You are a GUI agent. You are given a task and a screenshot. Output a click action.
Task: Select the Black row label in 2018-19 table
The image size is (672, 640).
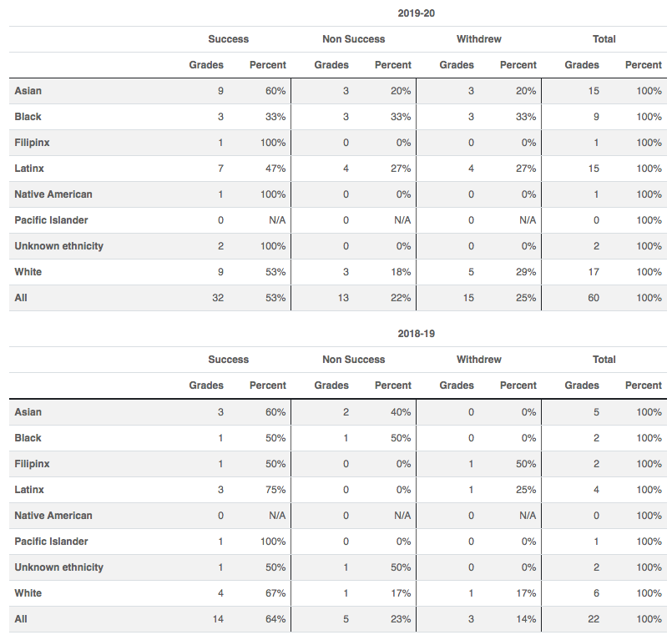[x=28, y=438]
